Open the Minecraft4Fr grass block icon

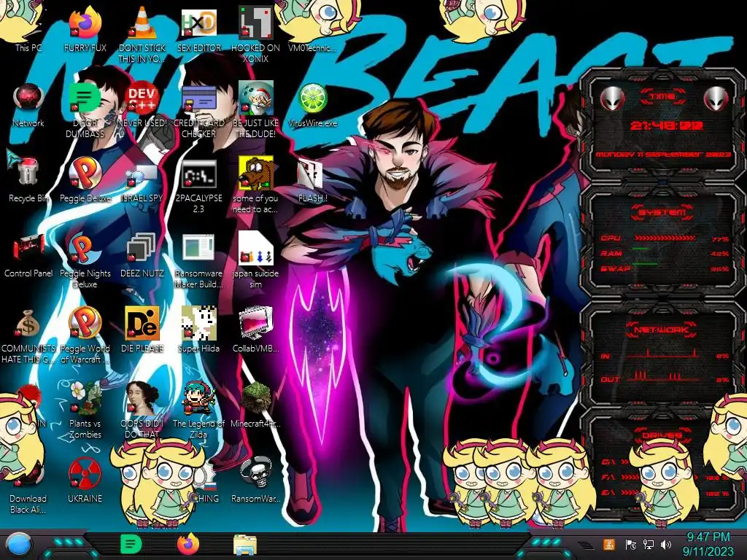coord(256,405)
